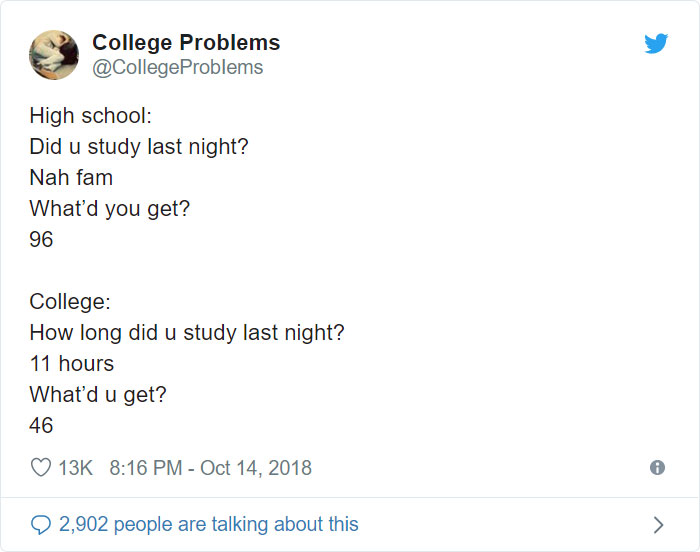Click the score "46" in the tweet
This screenshot has height=552, width=700.
41,426
